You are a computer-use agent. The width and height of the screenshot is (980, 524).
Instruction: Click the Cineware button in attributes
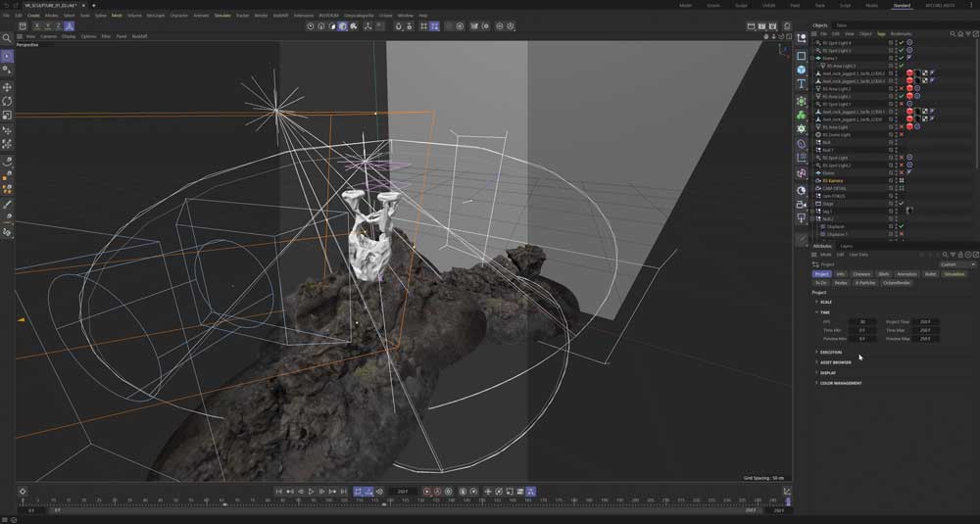pyautogui.click(x=861, y=274)
